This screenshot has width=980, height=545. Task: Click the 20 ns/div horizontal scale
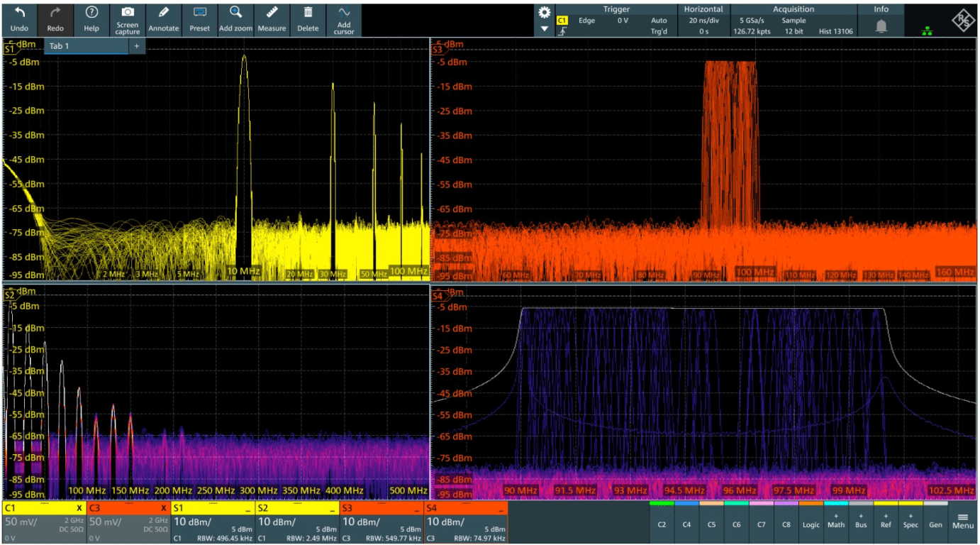pos(703,21)
